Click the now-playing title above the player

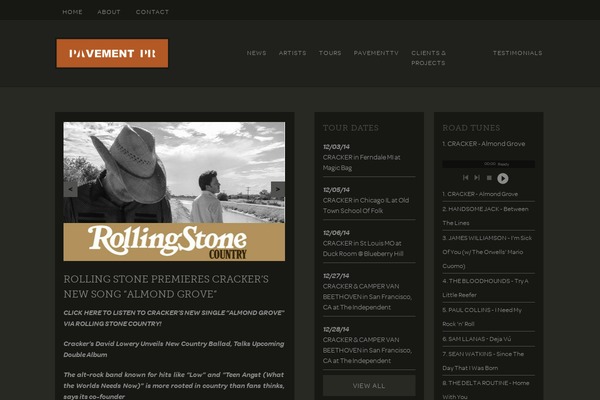click(484, 144)
